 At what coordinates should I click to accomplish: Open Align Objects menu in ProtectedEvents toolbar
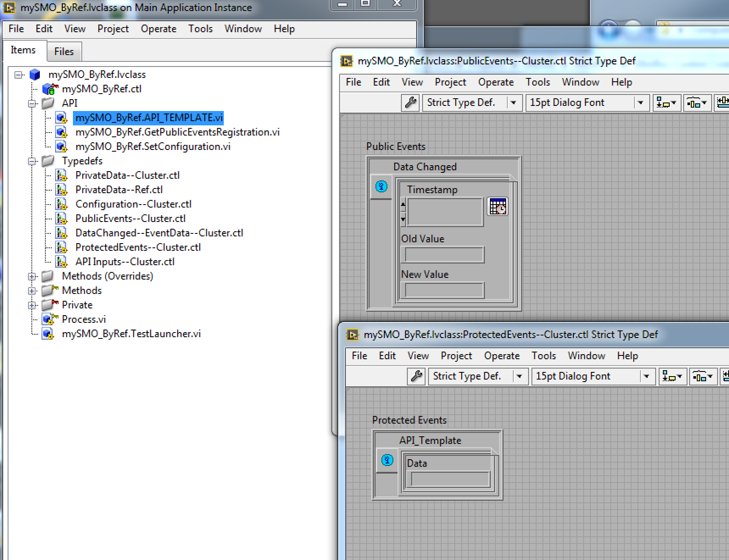[672, 376]
